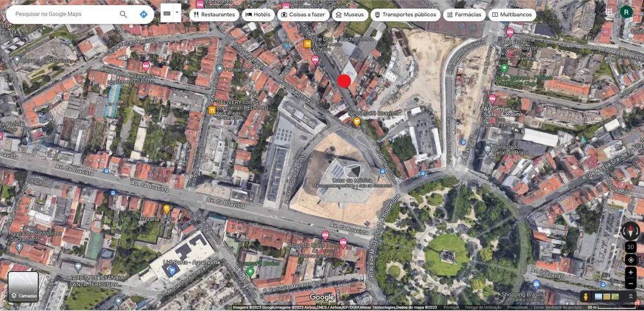Toggle the 3D view button

click(630, 247)
